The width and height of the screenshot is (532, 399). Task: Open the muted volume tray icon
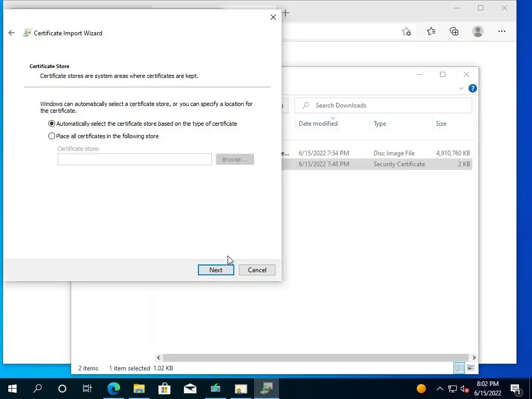pyautogui.click(x=465, y=389)
